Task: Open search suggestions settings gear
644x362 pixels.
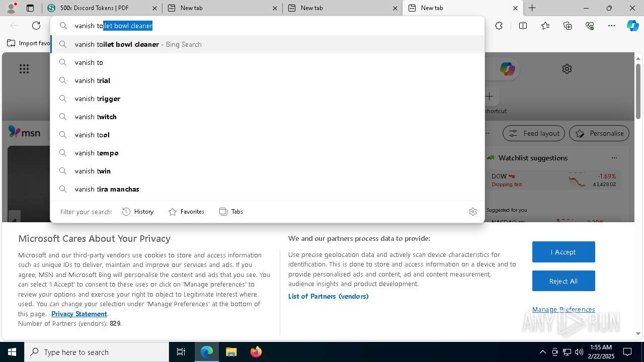Action: tap(472, 212)
